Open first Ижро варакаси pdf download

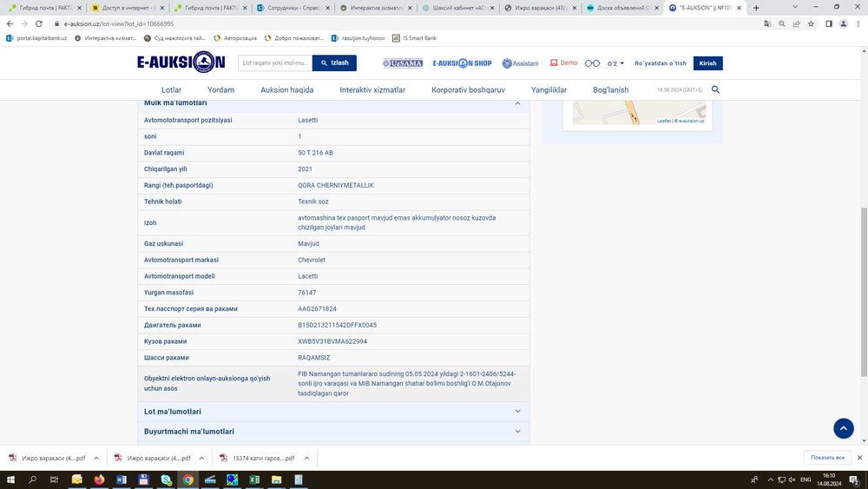pyautogui.click(x=48, y=458)
